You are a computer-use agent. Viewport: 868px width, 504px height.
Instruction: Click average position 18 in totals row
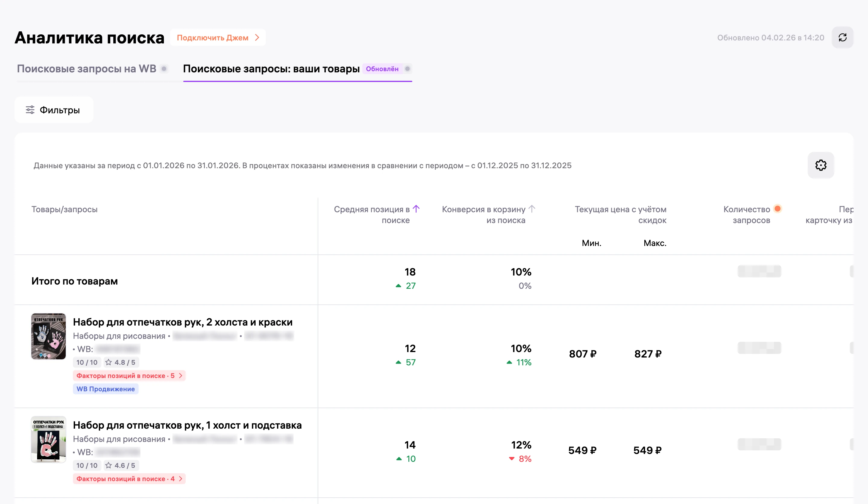410,272
